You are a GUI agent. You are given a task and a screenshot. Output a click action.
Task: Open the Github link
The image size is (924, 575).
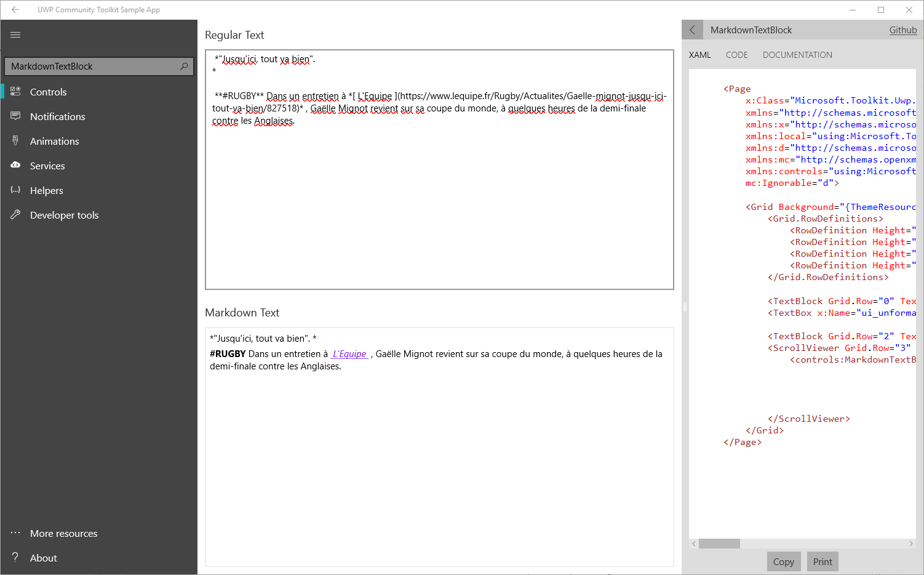tap(902, 30)
